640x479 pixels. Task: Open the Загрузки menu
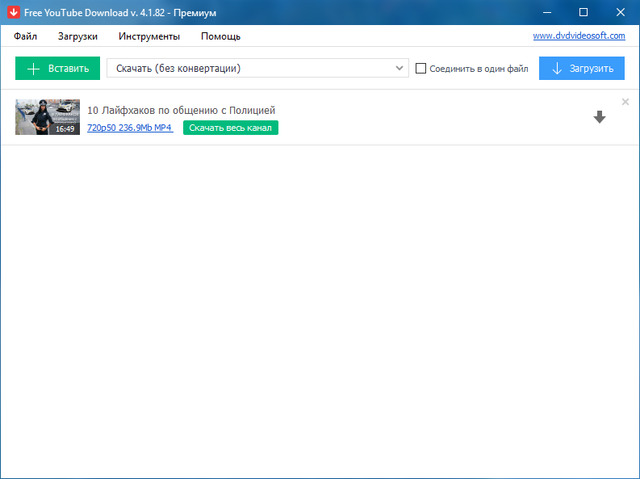77,36
